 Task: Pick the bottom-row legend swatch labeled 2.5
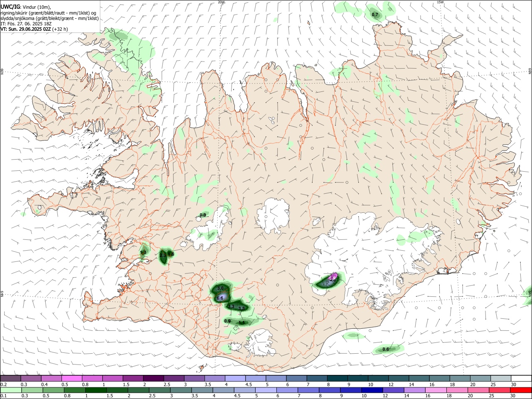[159, 390]
